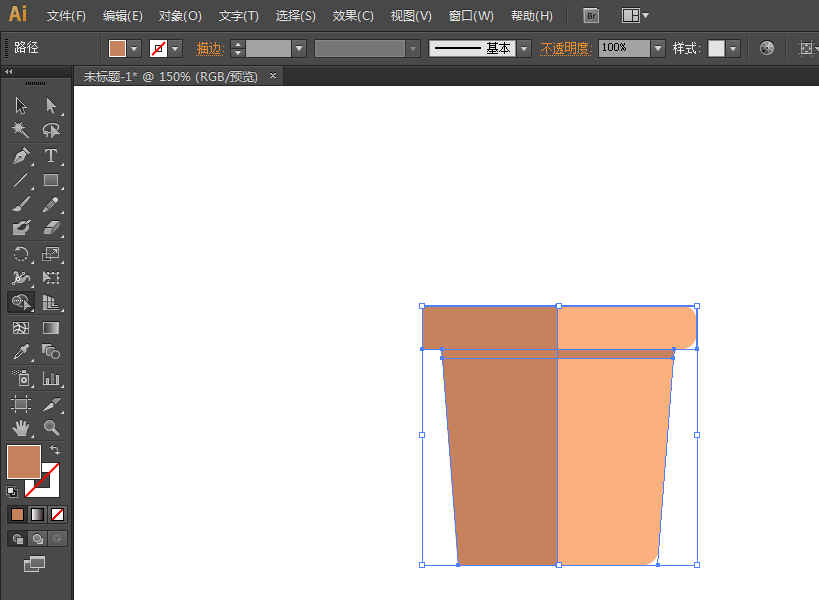
Task: Select the Selection tool (black arrow)
Action: point(21,105)
